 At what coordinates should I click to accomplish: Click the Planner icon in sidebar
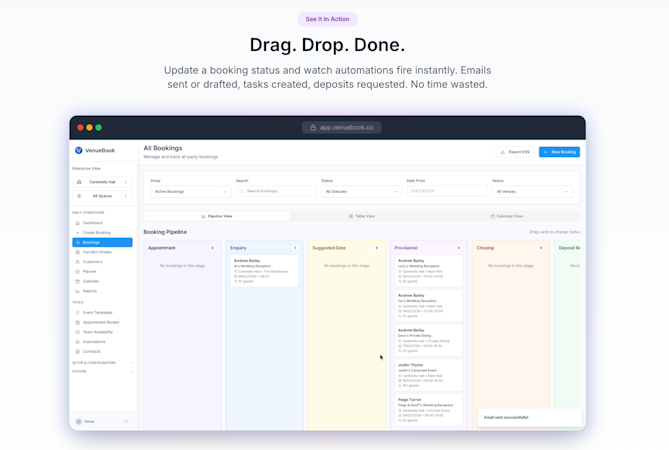coord(77,271)
